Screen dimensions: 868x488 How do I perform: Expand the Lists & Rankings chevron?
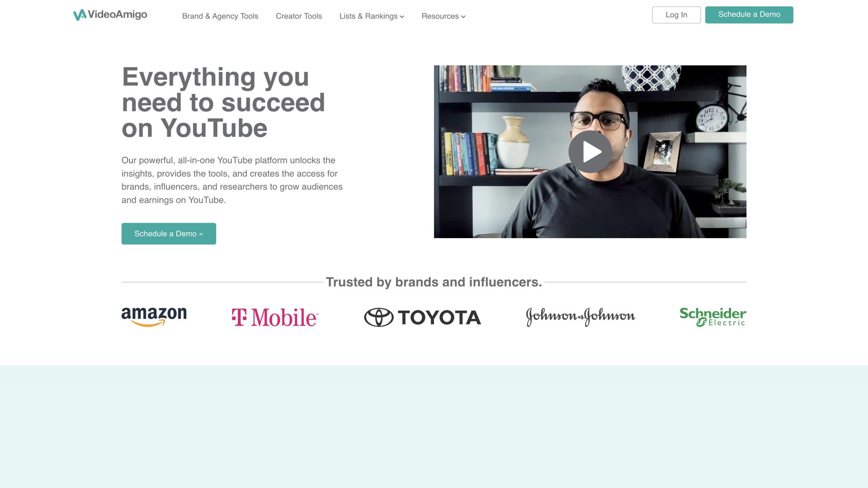click(x=402, y=17)
